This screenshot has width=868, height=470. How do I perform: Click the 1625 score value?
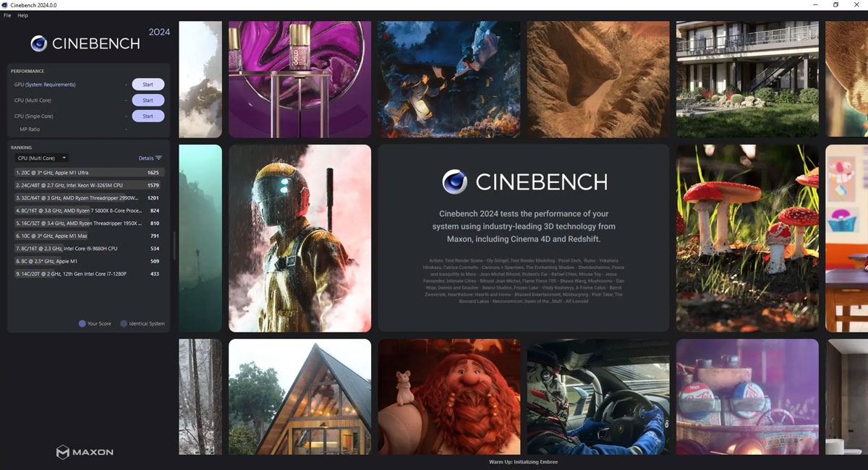[153, 173]
